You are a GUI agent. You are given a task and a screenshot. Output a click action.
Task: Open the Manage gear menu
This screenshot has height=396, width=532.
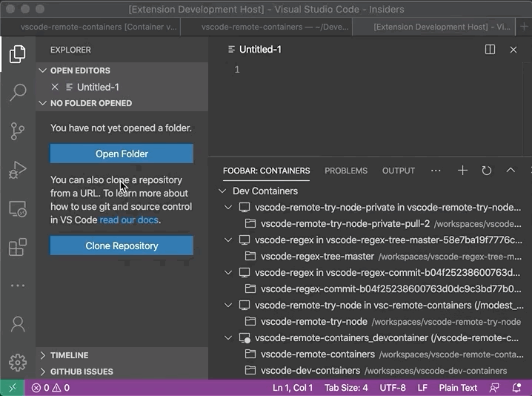click(x=18, y=363)
